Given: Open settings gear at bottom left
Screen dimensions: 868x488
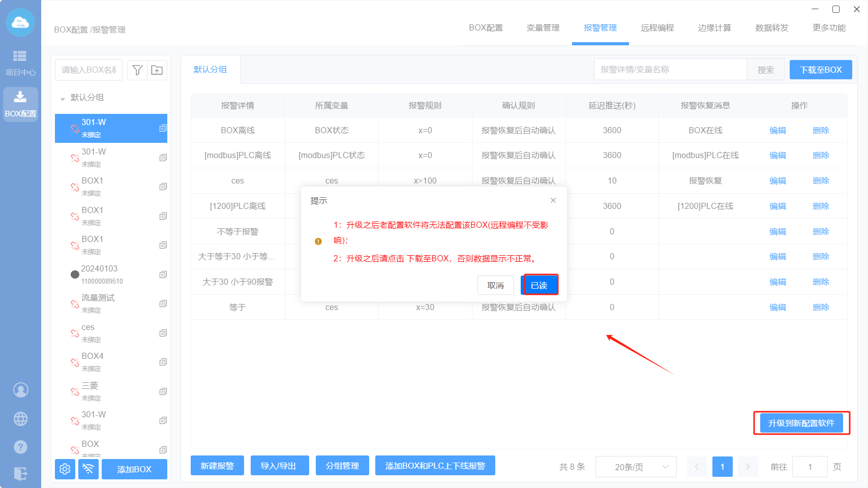Looking at the screenshot, I should click(65, 469).
